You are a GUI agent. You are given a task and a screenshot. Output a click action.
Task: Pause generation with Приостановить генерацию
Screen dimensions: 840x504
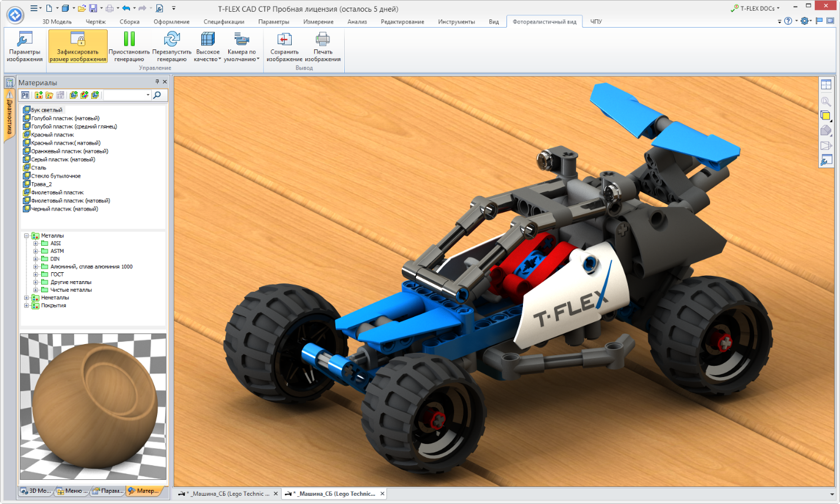(x=129, y=46)
